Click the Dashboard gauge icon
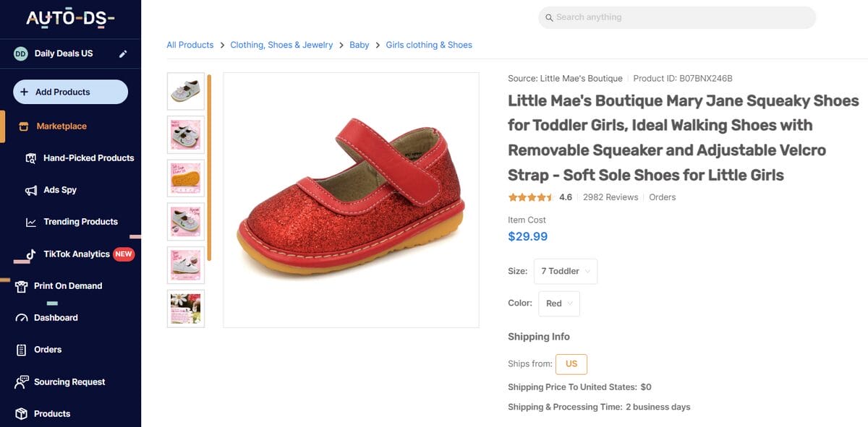 [x=21, y=318]
